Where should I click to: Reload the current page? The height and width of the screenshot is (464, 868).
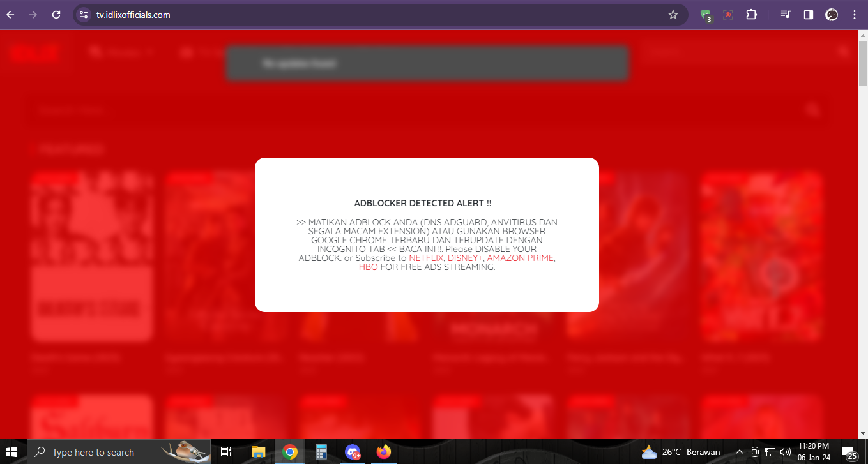coord(56,15)
